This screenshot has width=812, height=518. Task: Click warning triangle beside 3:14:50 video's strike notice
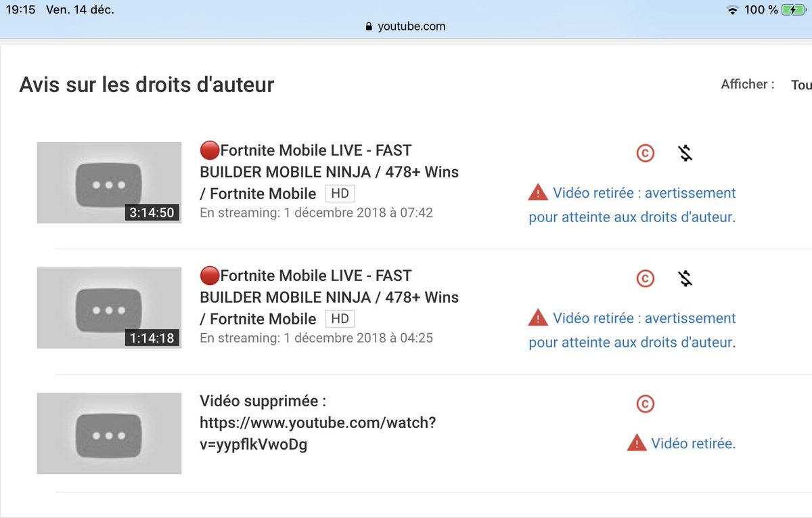pyautogui.click(x=538, y=193)
